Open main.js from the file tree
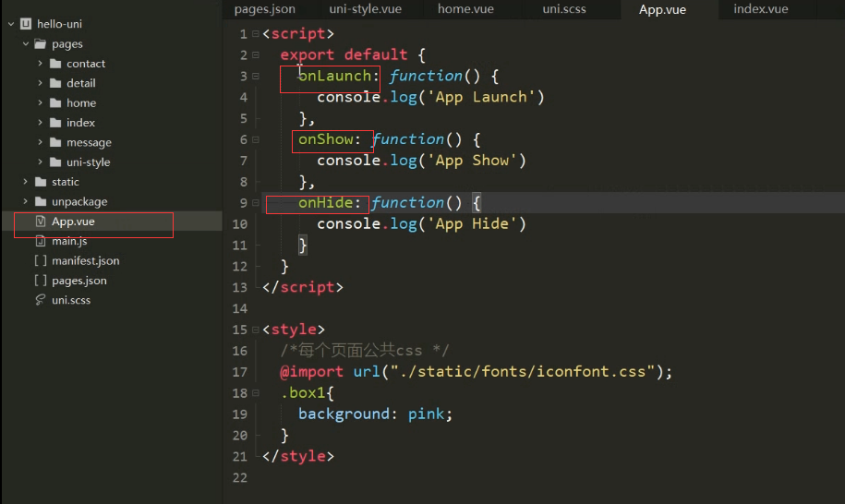The height and width of the screenshot is (504, 845). tap(69, 241)
